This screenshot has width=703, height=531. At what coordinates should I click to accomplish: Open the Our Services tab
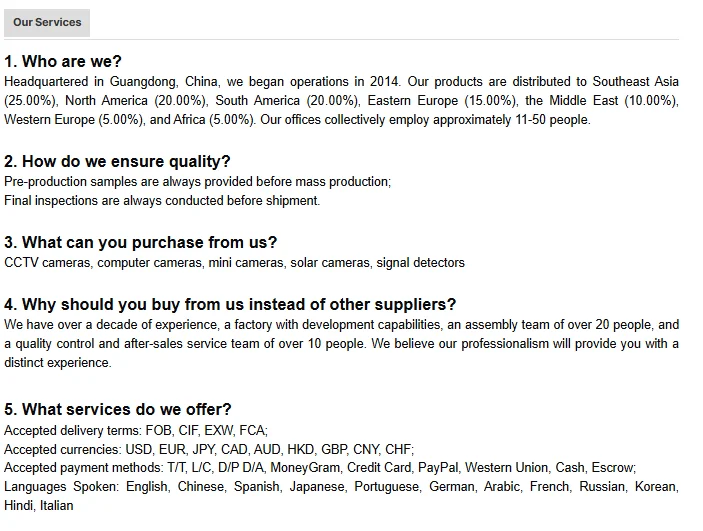point(47,22)
